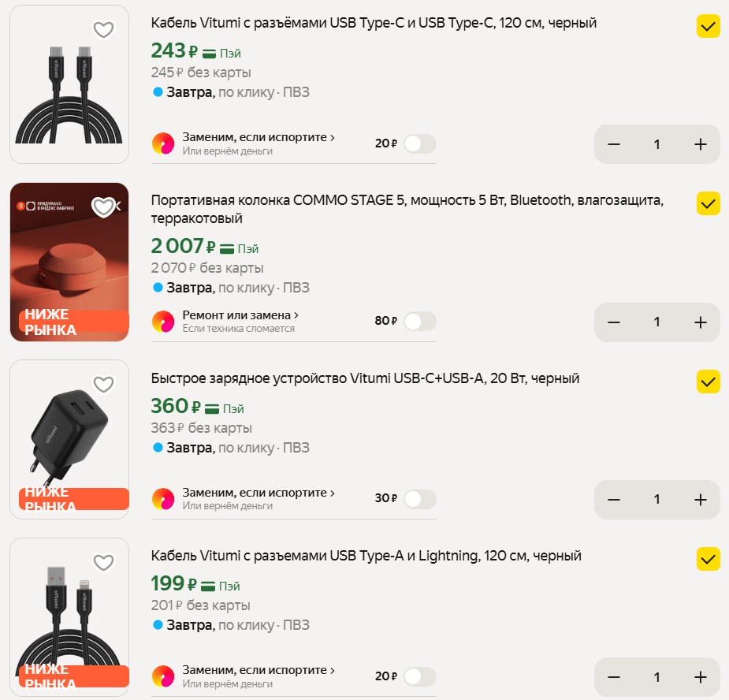Uncheck the Type-C to Type-C cable checkbox
Screen dimensions: 729x700
[x=709, y=27]
